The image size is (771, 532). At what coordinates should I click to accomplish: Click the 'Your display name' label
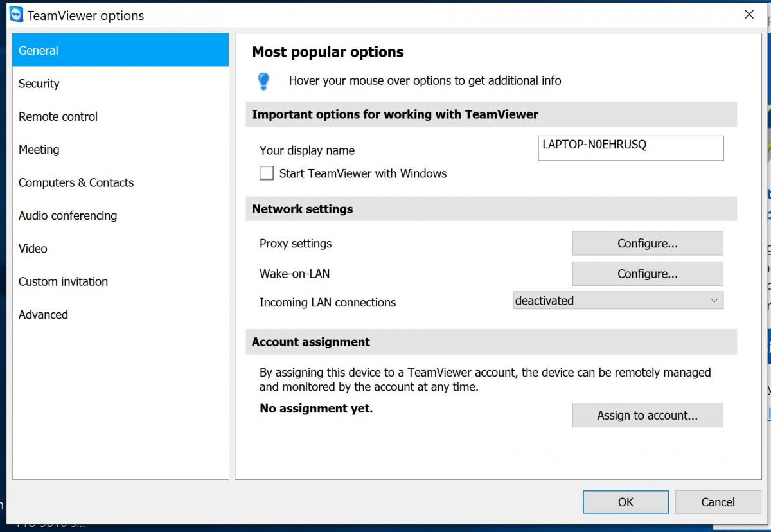(307, 150)
